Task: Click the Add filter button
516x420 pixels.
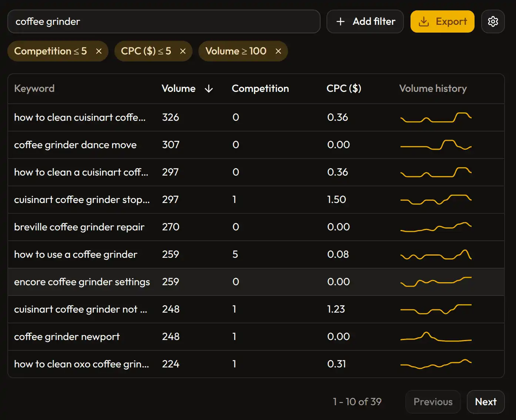Action: 365,21
